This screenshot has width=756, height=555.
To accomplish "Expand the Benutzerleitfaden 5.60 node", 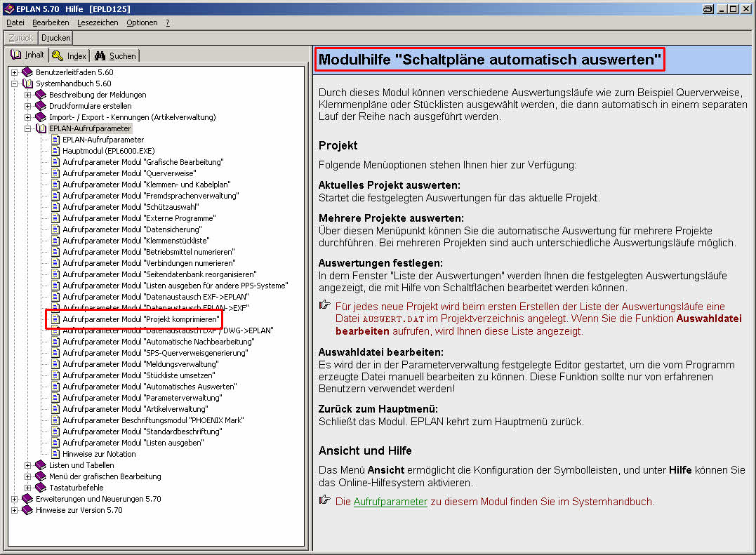I will click(x=15, y=72).
